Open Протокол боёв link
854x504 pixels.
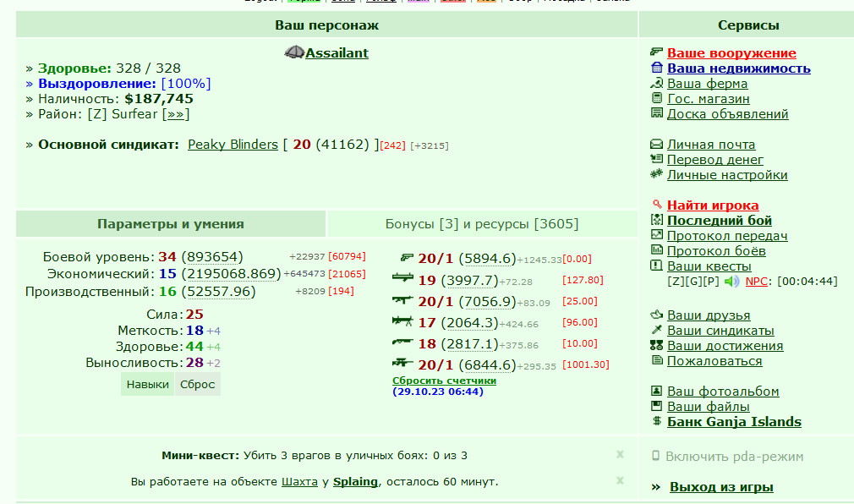[x=716, y=251]
